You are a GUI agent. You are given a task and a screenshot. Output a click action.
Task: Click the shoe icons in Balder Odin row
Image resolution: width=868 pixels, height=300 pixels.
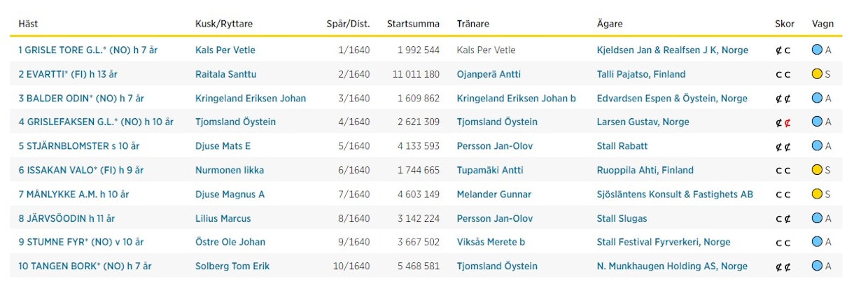coord(783,99)
